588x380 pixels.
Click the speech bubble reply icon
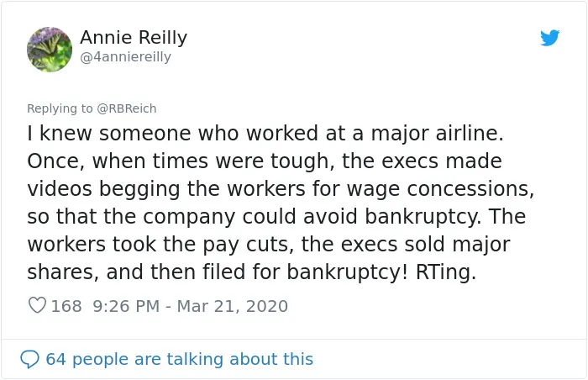tap(29, 359)
